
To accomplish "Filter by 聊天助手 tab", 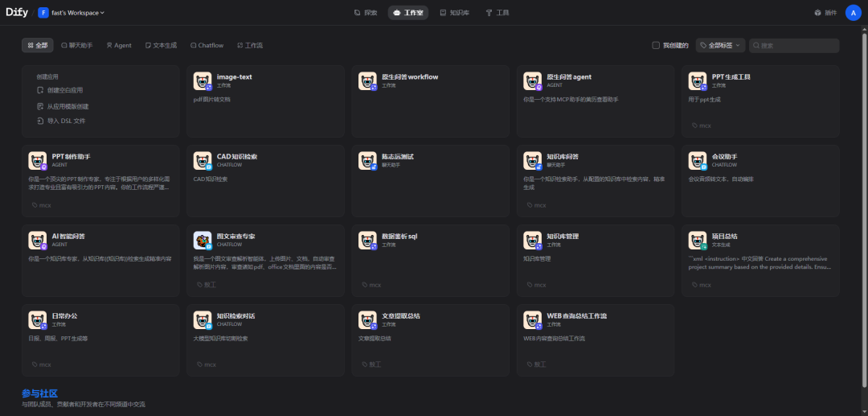I will click(77, 45).
